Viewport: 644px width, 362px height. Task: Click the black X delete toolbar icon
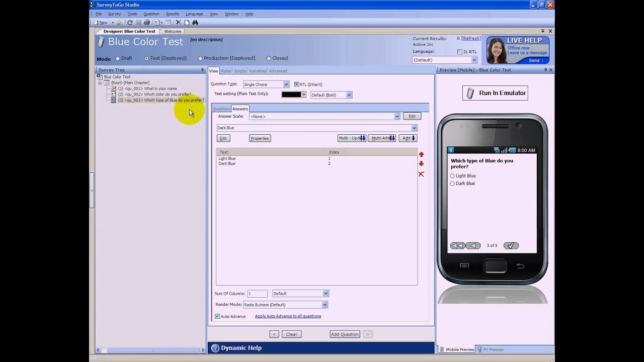click(x=178, y=23)
